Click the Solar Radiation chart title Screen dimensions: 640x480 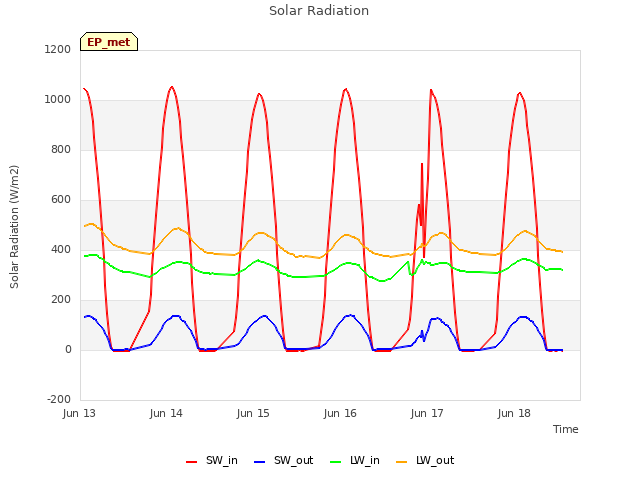click(x=319, y=11)
